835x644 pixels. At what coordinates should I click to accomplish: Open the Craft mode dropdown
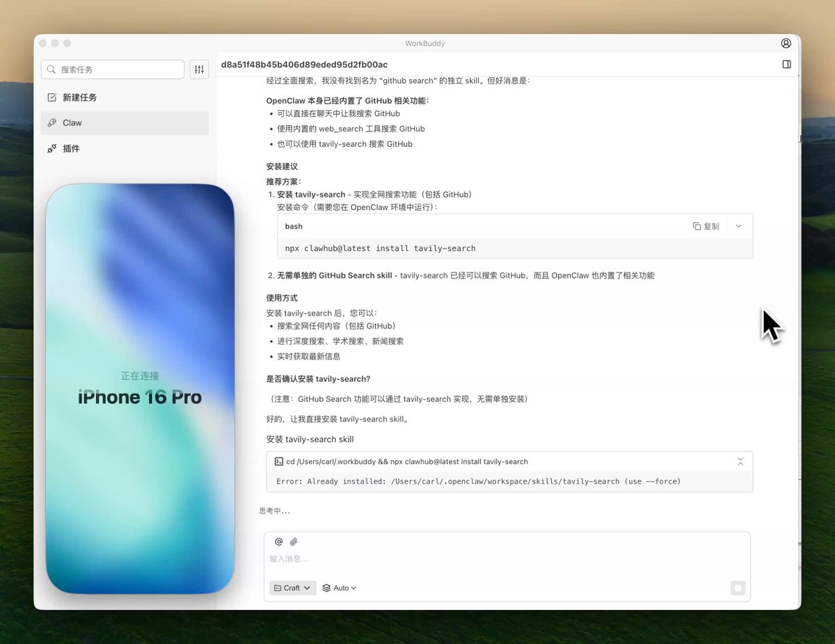point(293,588)
